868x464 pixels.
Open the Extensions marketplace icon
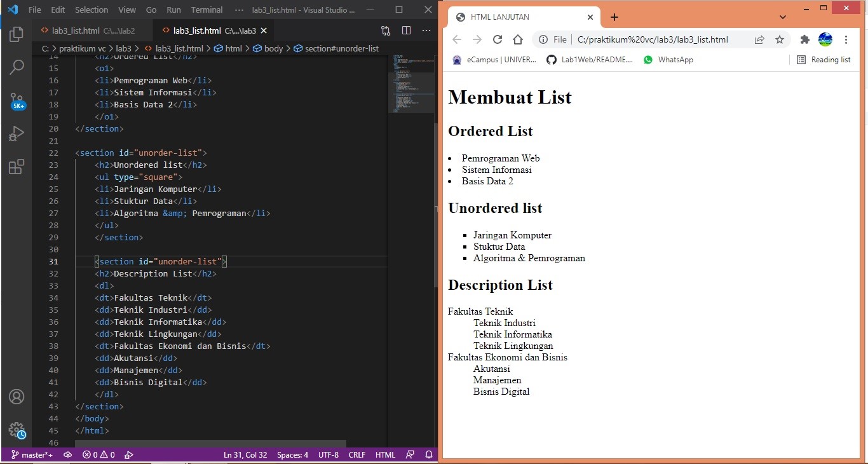coord(16,167)
